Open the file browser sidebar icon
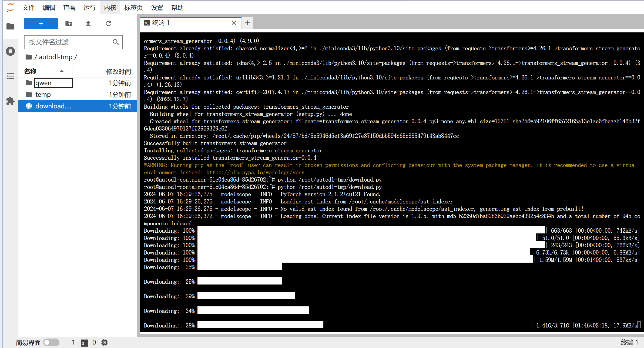The height and width of the screenshot is (348, 644). point(10,26)
